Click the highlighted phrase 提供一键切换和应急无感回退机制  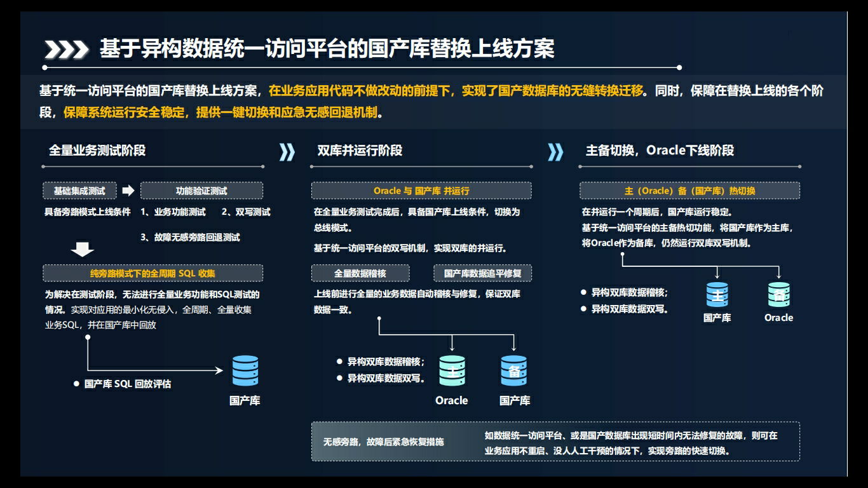tap(288, 113)
